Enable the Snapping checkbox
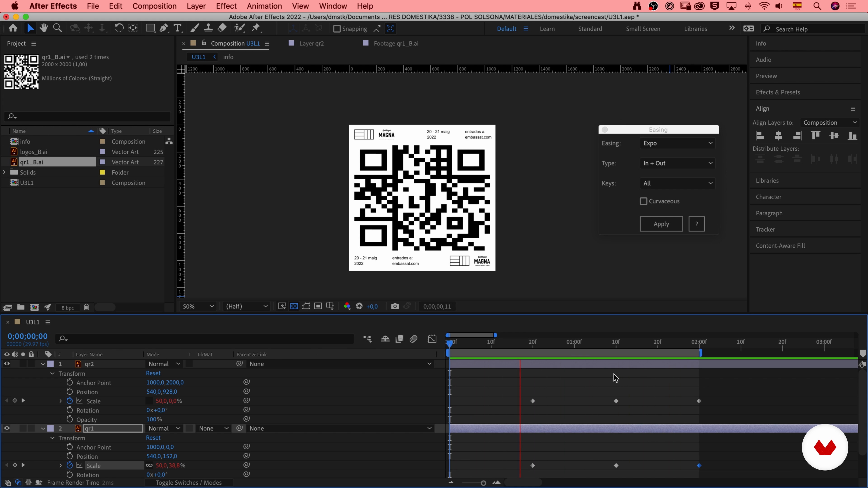 pos(337,29)
